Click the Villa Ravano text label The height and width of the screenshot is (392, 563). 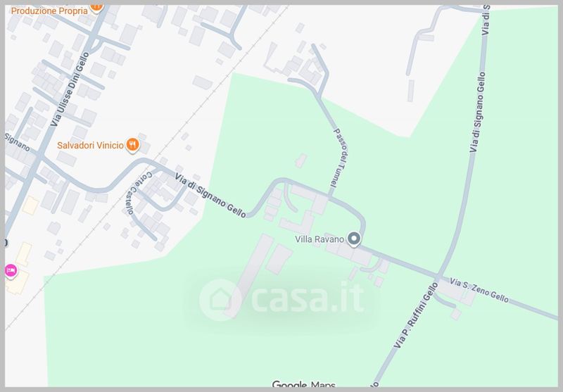click(x=320, y=239)
